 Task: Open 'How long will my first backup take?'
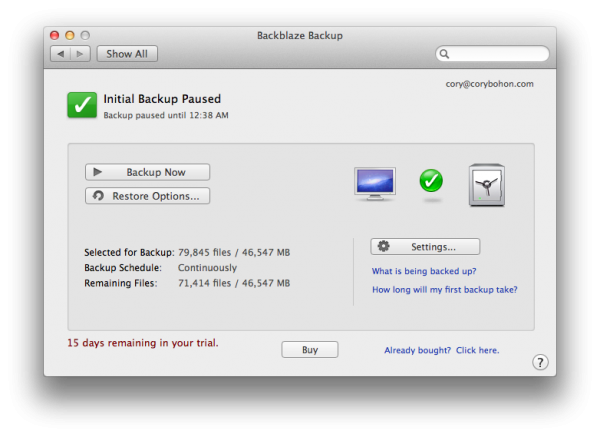coord(444,290)
